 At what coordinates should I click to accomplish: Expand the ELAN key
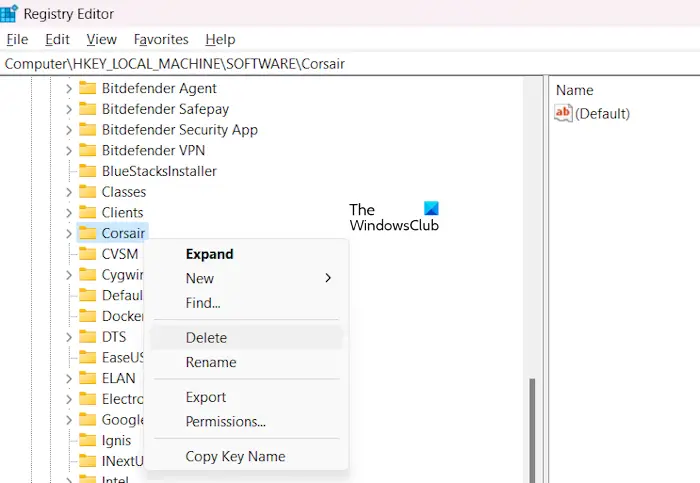point(68,378)
